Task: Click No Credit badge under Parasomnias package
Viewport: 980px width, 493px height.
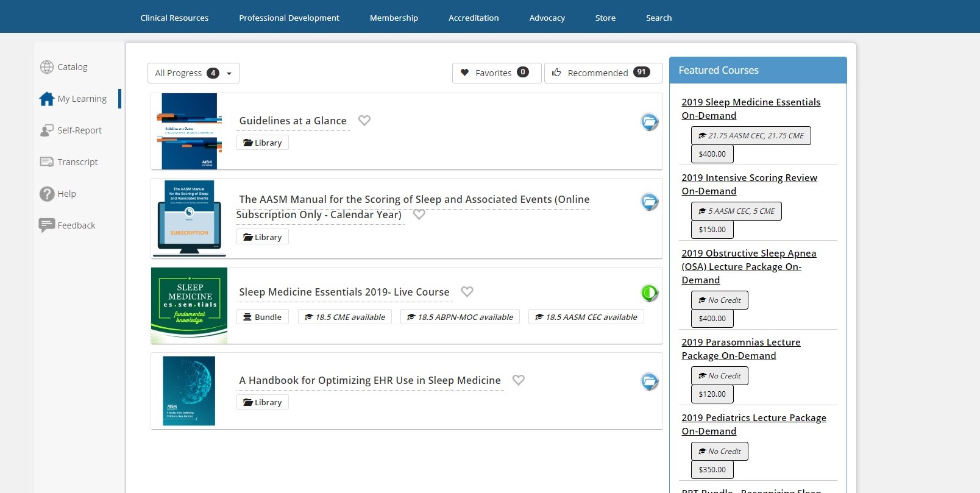Action: (720, 376)
